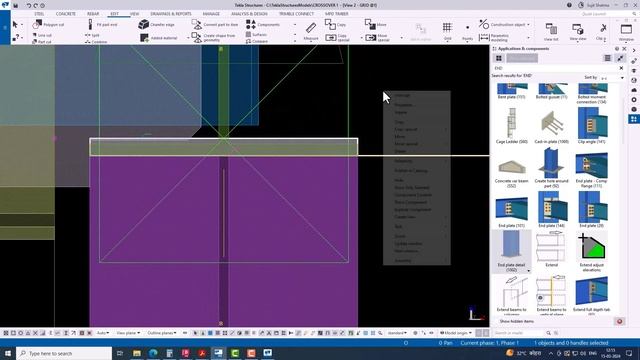Image resolution: width=640 pixels, height=360 pixels.
Task: Open the MANAGE ribbon tab
Action: [x=211, y=14]
